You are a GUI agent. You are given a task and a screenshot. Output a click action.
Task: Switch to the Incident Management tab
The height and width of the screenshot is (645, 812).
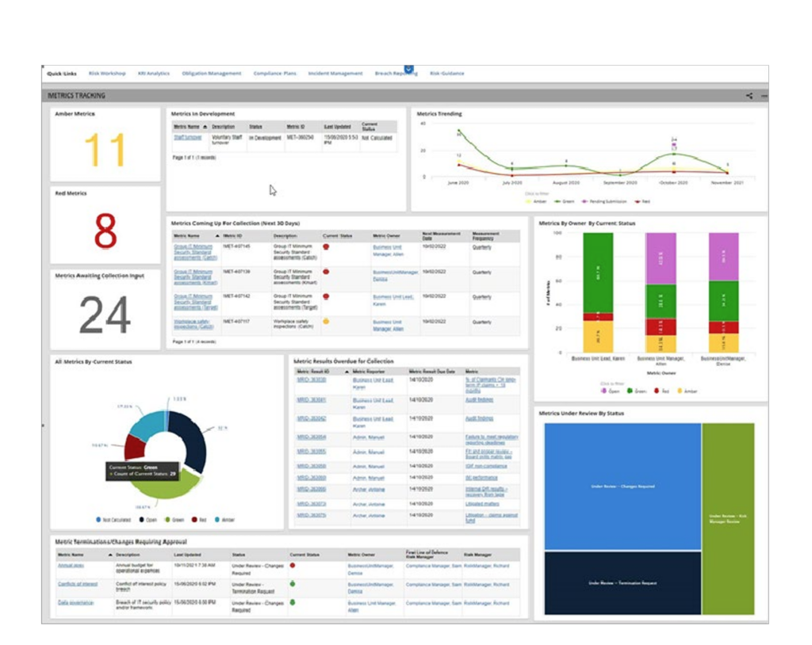point(335,73)
